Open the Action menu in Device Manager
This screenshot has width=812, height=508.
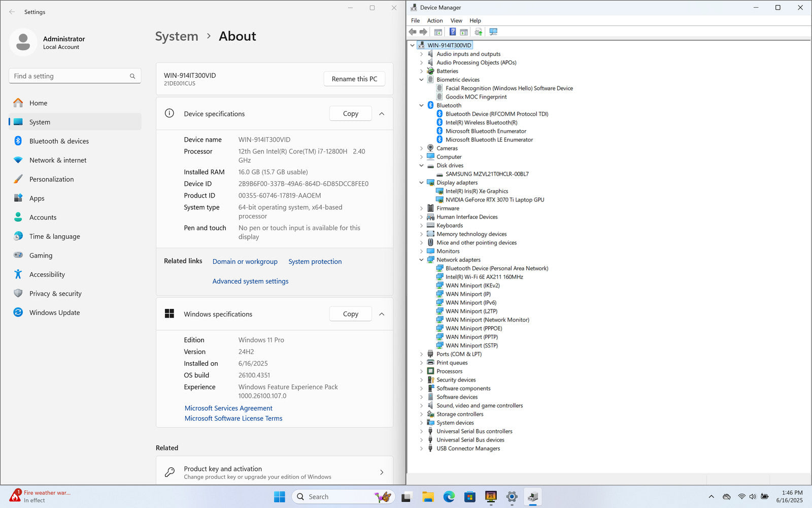click(x=434, y=21)
